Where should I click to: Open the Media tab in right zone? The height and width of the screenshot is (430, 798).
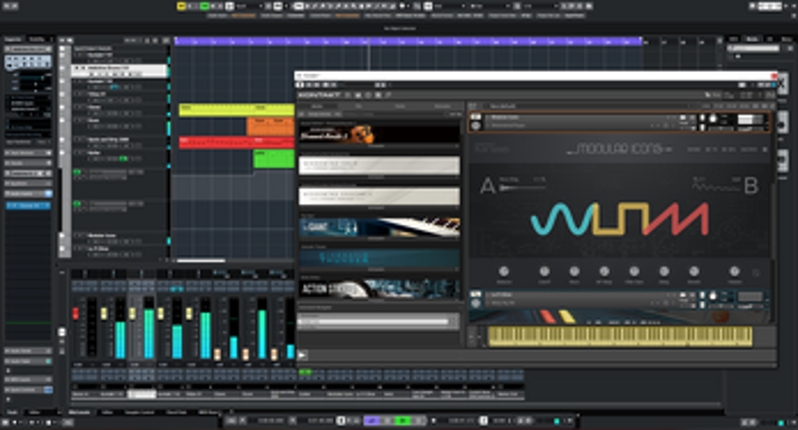click(752, 39)
